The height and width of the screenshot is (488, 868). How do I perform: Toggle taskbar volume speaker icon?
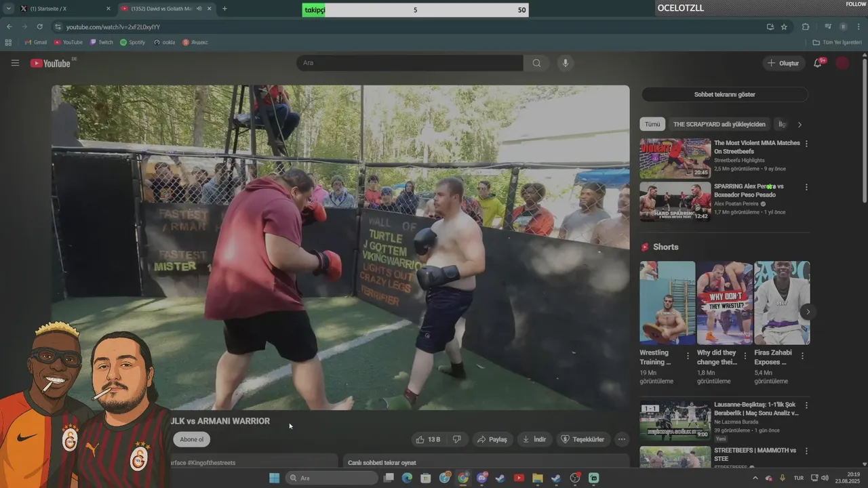point(825,478)
